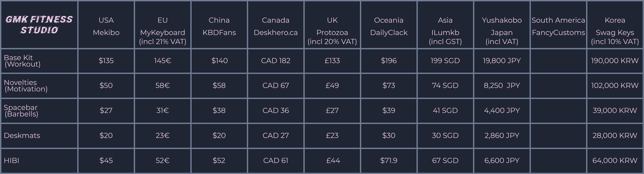Click the Deskmats row label
644x174 pixels.
click(x=22, y=135)
